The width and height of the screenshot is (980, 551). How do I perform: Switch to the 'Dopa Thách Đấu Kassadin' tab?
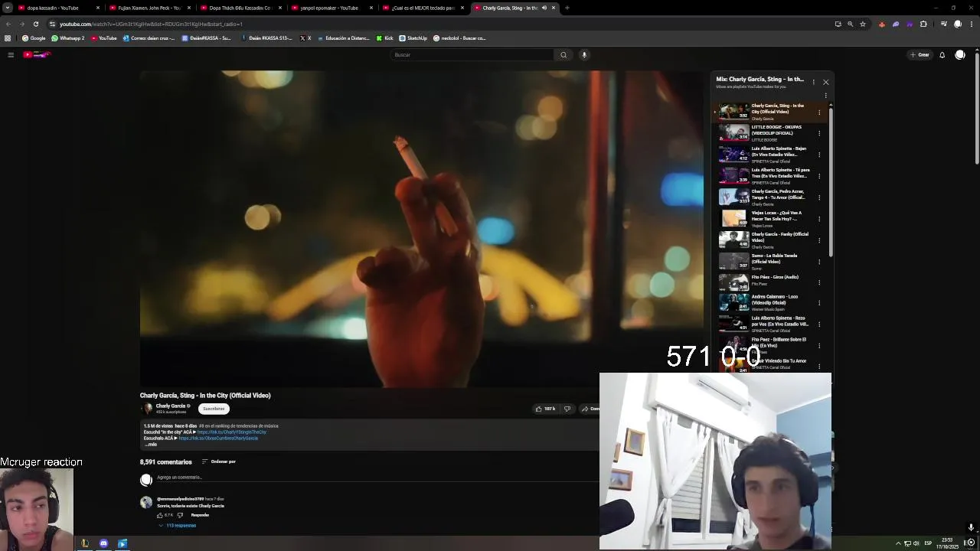[240, 8]
